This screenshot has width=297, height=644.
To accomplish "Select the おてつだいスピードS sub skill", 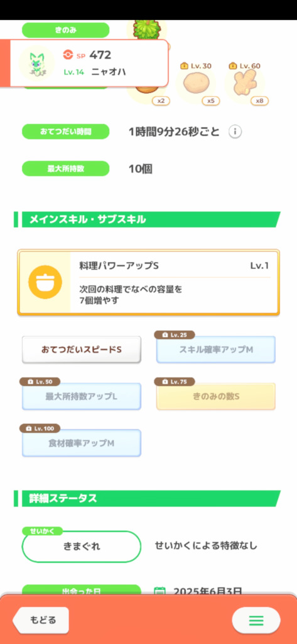I will [81, 350].
